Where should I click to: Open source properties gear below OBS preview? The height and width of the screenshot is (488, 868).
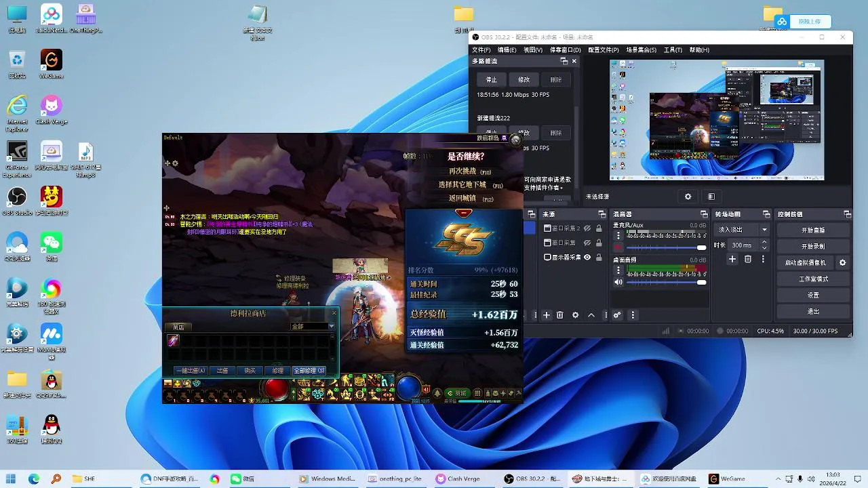click(688, 197)
